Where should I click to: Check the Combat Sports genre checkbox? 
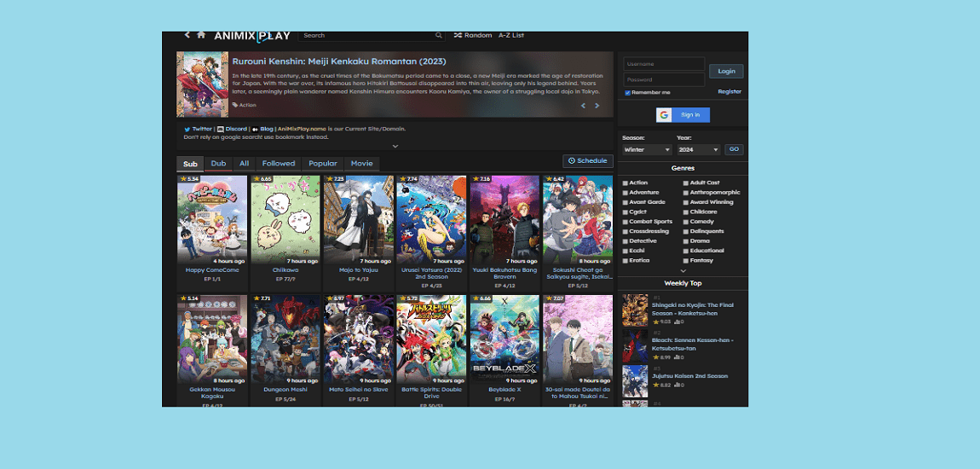[625, 222]
